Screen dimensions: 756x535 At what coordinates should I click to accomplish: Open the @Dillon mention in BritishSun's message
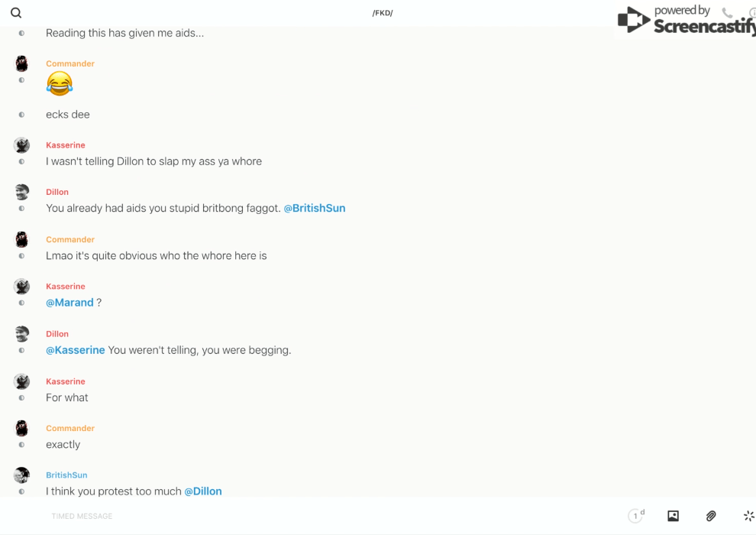click(203, 491)
